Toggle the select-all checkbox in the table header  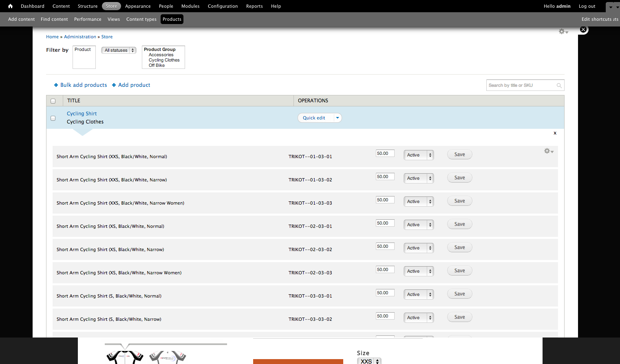tap(53, 100)
